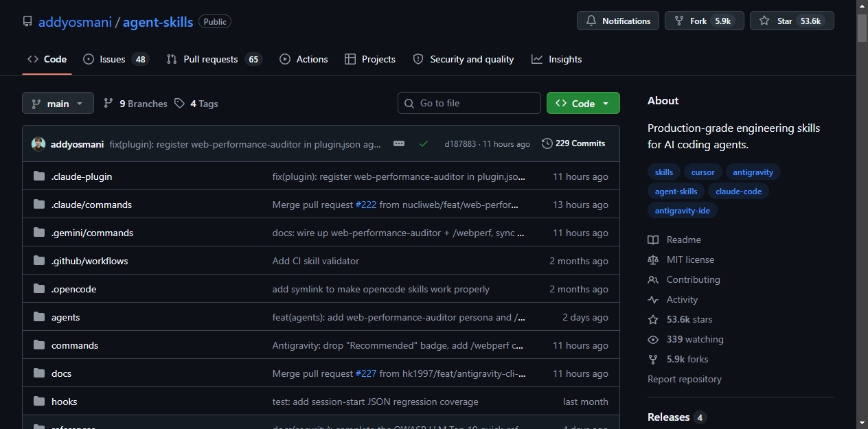Open the docs folder
868x429 pixels.
61,373
